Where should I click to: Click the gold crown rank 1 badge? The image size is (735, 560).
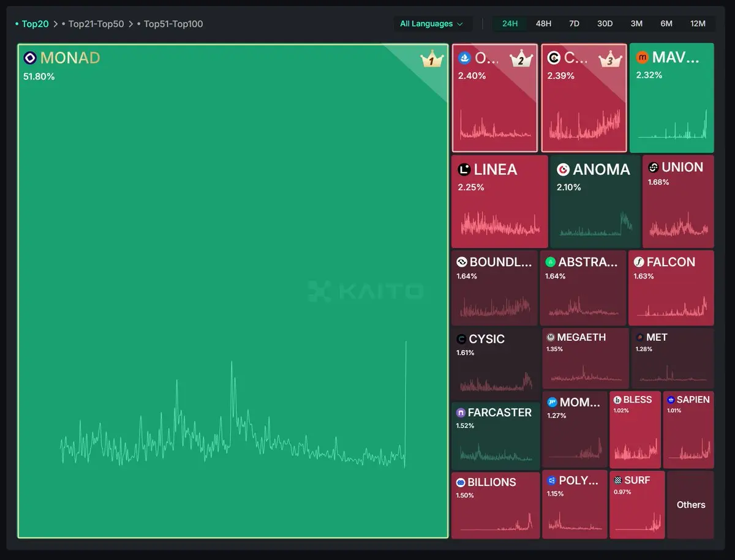pyautogui.click(x=431, y=60)
